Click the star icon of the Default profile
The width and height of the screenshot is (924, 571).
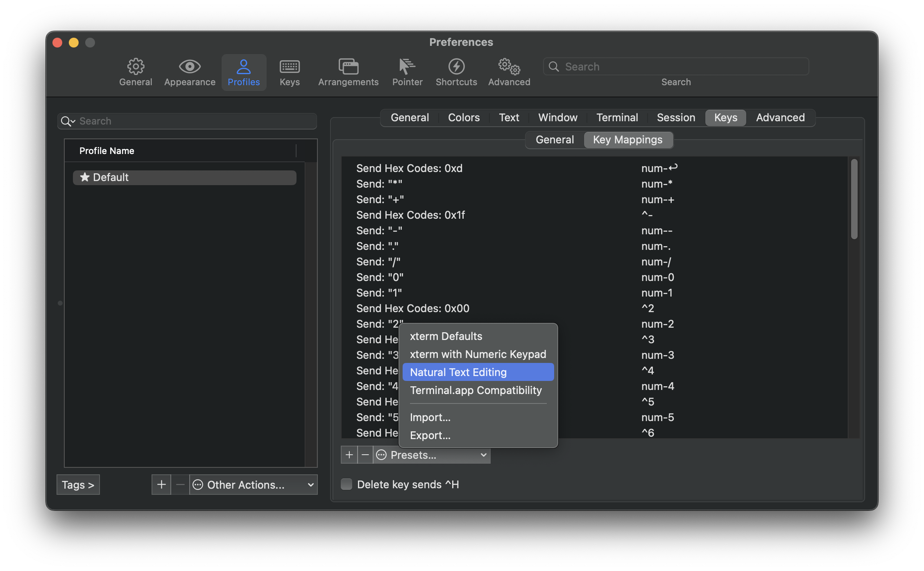click(x=85, y=177)
